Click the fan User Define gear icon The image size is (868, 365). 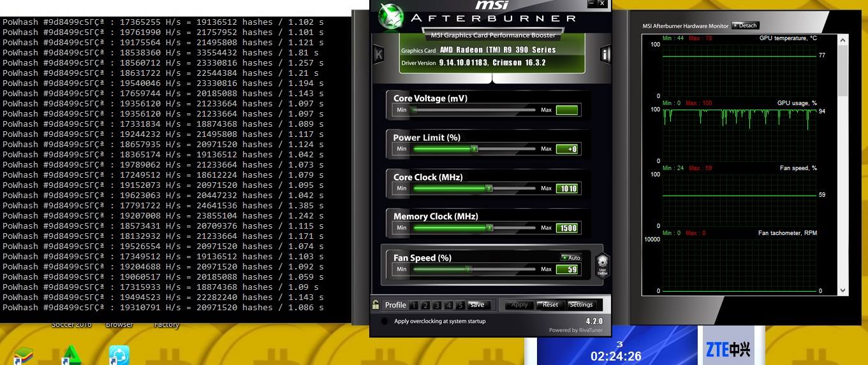603,265
